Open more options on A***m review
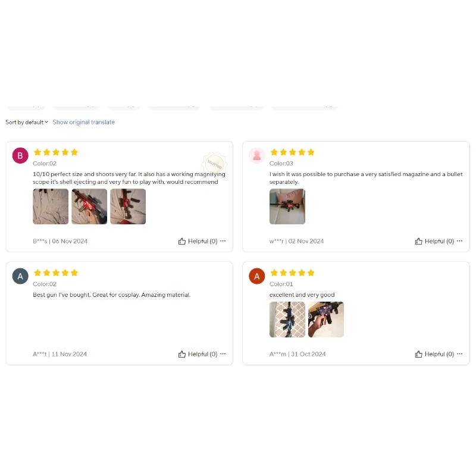Viewport: 476px width, 476px height. point(459,354)
